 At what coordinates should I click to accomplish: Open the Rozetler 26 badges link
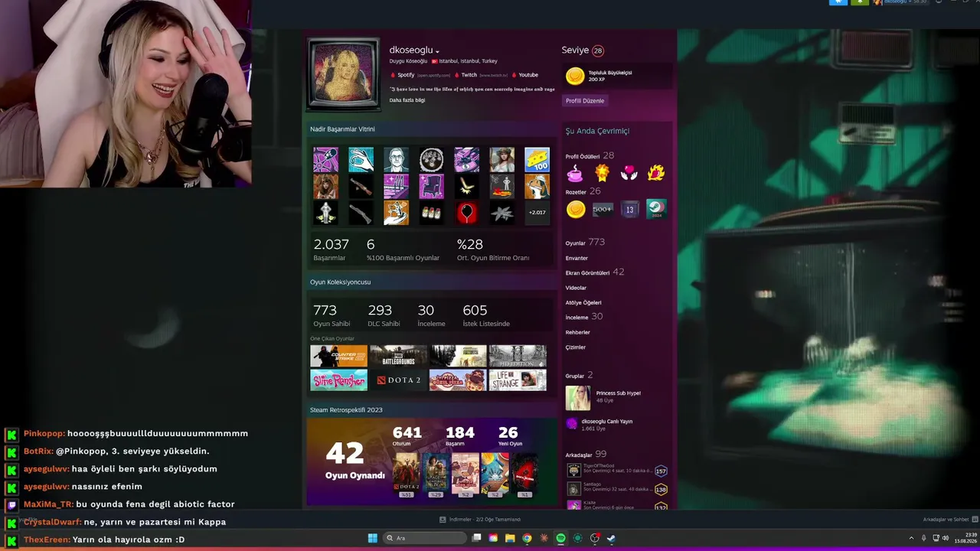(583, 191)
